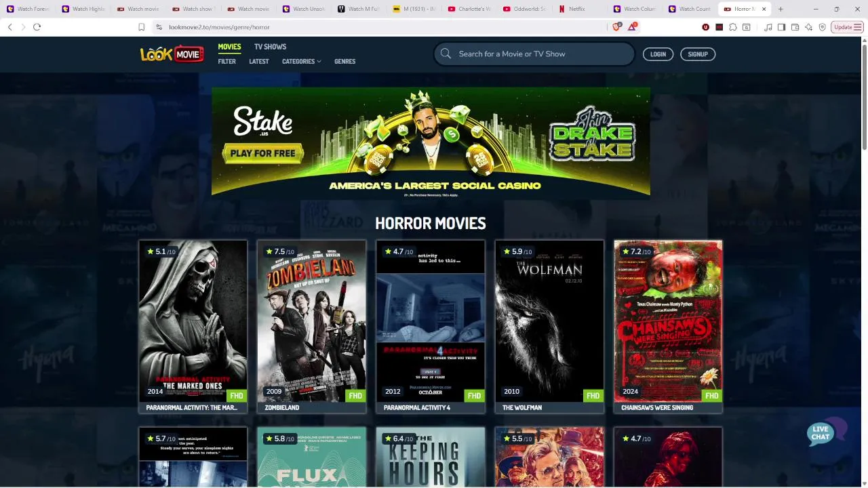868x488 pixels.
Task: Open The Wolfman movie poster
Action: coord(549,321)
